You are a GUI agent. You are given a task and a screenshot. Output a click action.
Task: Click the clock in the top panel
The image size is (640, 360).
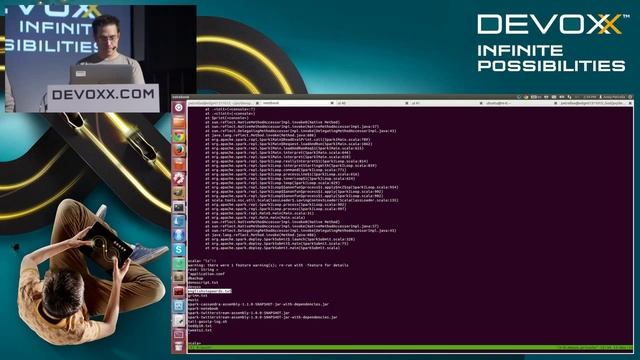pos(590,97)
